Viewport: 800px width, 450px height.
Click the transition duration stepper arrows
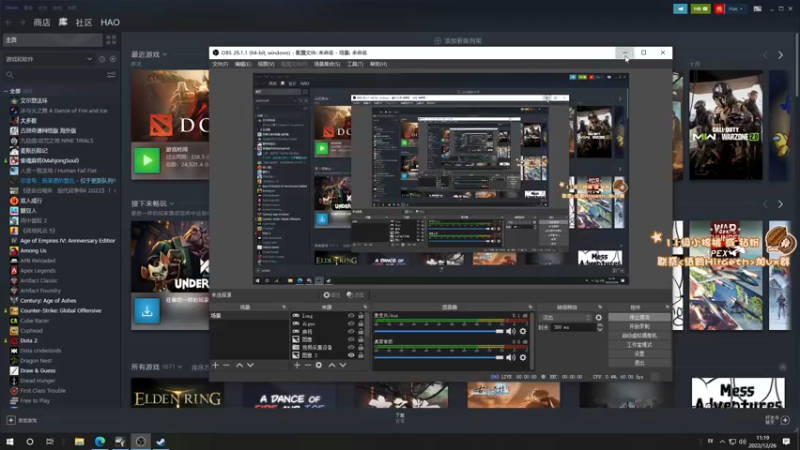(x=599, y=327)
